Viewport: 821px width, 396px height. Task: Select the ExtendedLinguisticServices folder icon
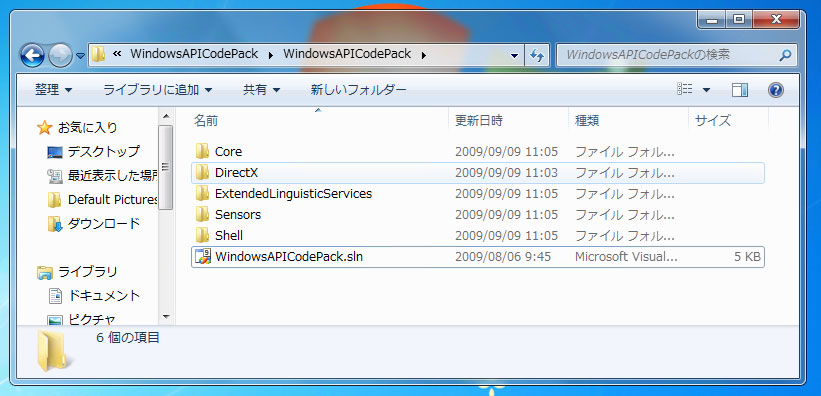[x=202, y=193]
